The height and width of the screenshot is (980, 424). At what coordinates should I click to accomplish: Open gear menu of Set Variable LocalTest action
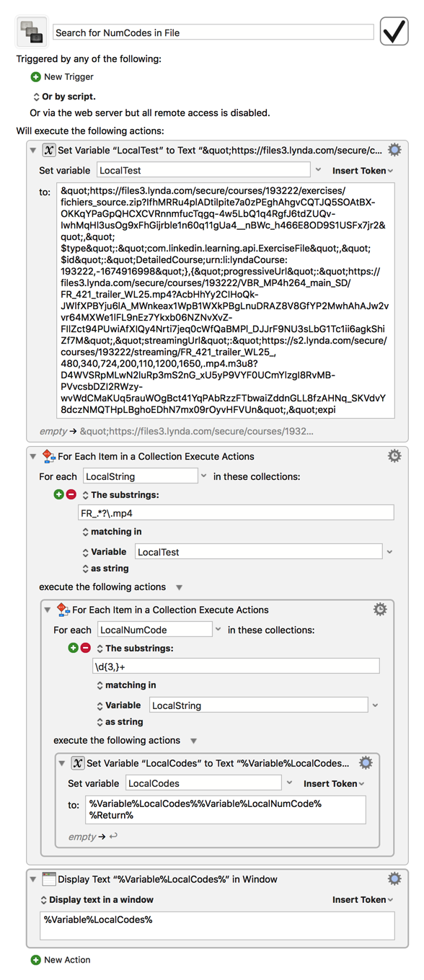pyautogui.click(x=394, y=150)
